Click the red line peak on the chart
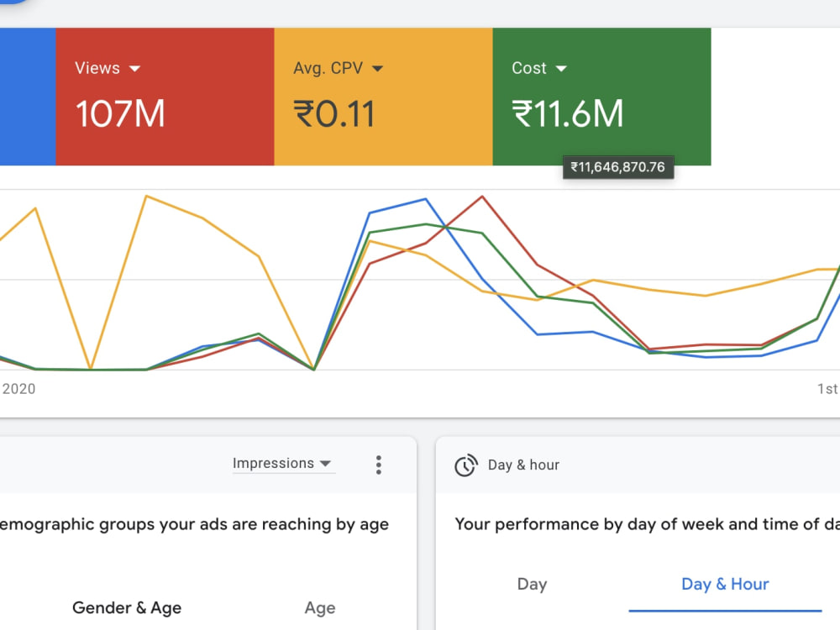Screen dimensions: 840x630 [482, 197]
